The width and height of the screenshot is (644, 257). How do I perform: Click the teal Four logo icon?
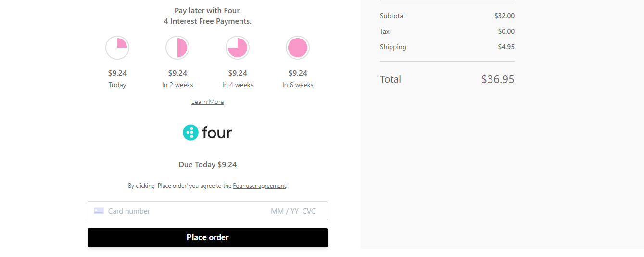pos(190,132)
